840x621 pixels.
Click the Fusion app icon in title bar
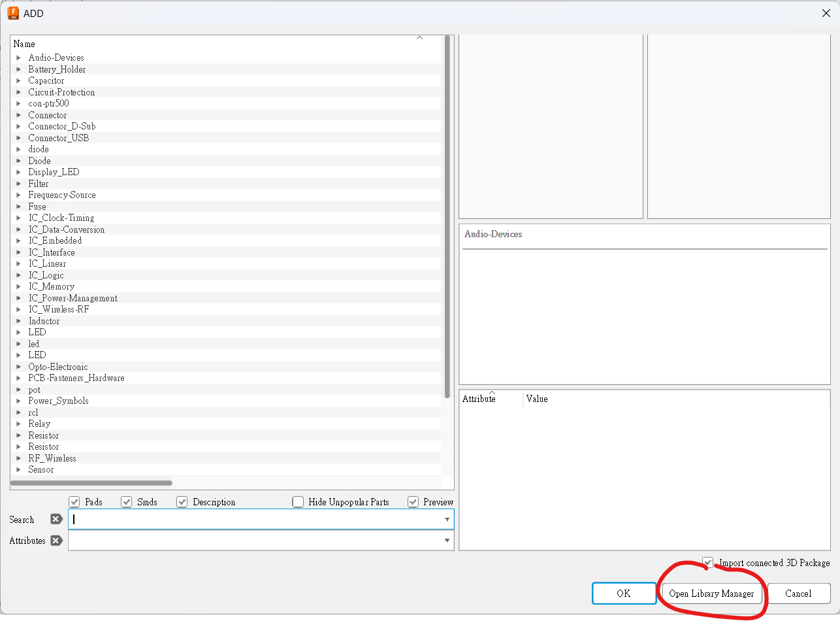[12, 12]
